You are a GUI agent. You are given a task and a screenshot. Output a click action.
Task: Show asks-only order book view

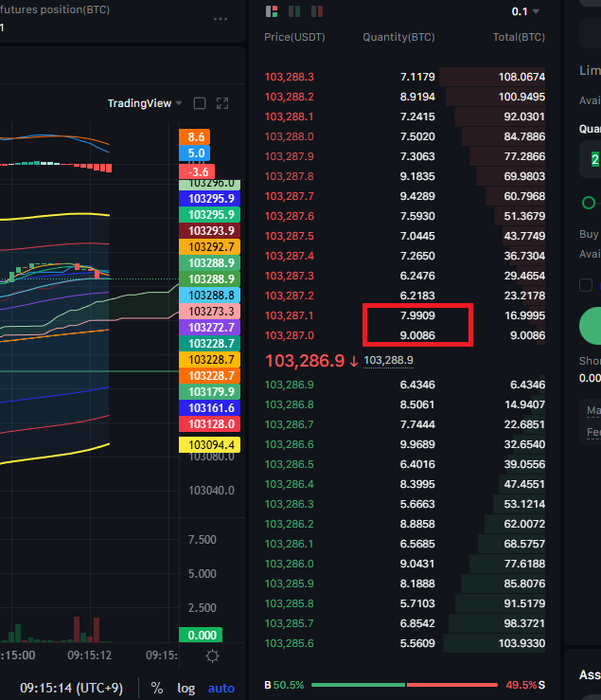coord(317,11)
